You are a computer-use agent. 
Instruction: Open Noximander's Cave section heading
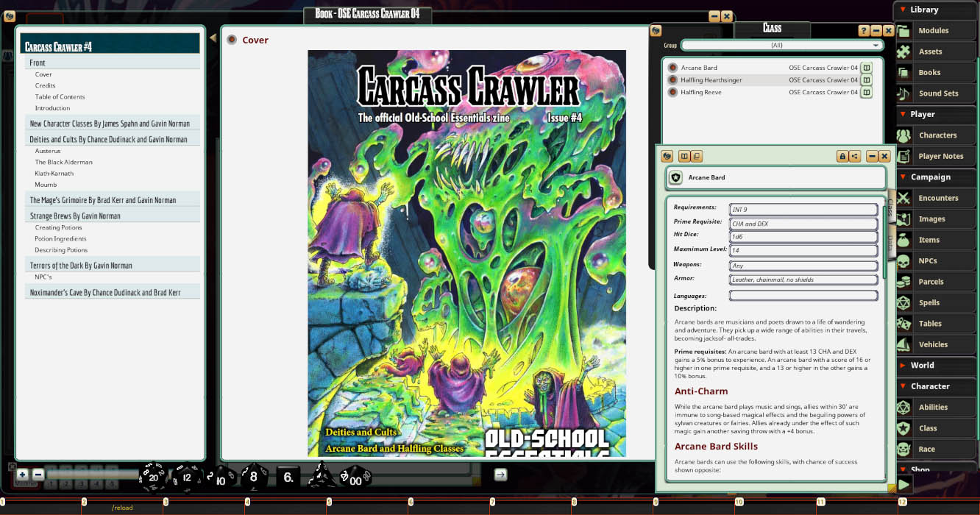[113, 292]
